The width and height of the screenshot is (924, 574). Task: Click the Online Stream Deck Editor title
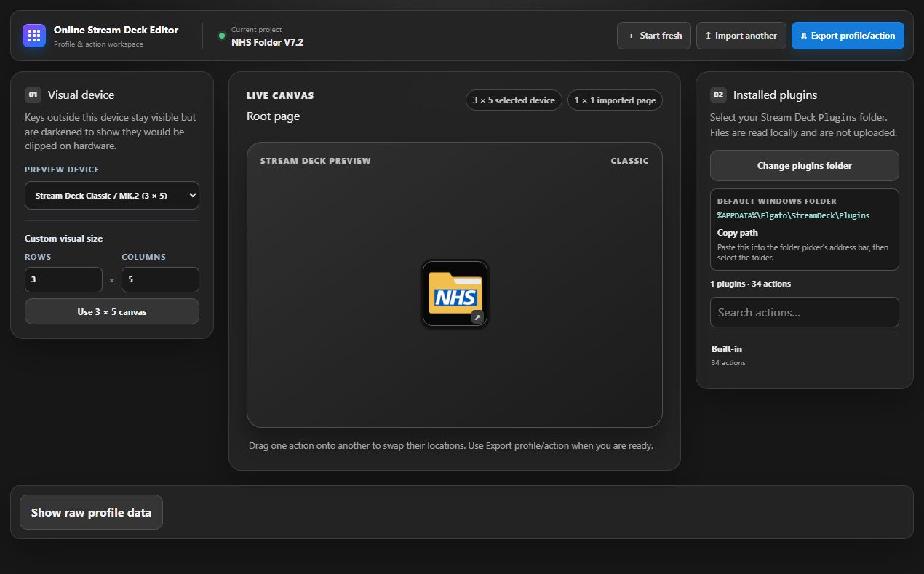116,30
